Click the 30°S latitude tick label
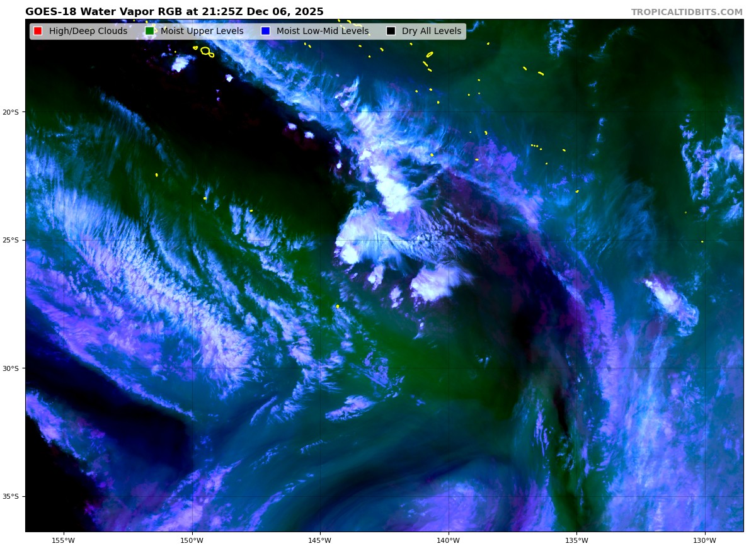The image size is (756, 546). tap(11, 368)
